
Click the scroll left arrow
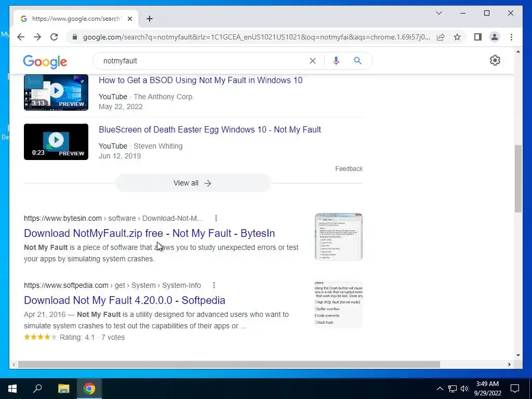(13, 364)
